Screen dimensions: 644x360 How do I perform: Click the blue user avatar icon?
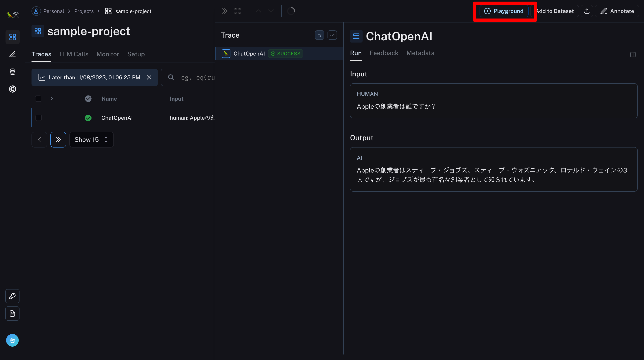click(12, 340)
